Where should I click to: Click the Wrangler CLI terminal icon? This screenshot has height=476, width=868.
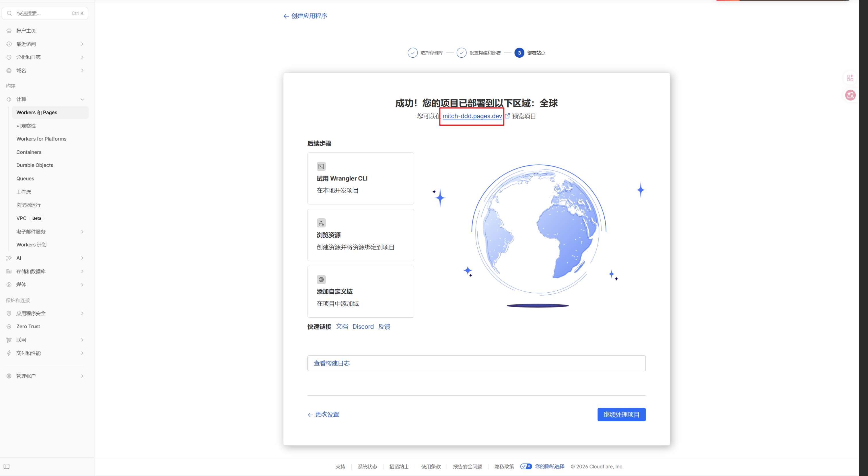(321, 166)
